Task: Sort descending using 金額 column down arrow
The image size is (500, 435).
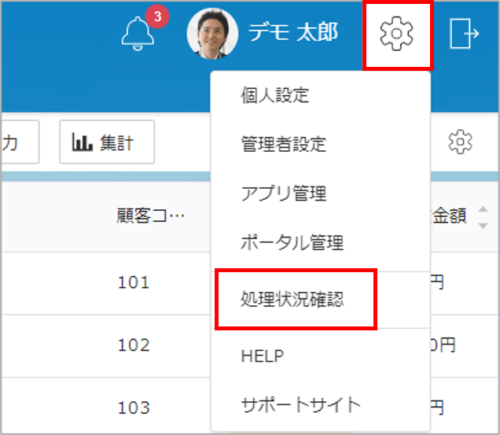Action: pyautogui.click(x=483, y=226)
